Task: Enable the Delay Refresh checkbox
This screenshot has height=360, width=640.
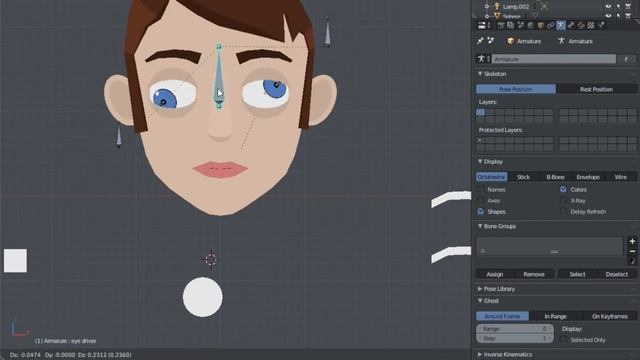Action: click(x=564, y=211)
